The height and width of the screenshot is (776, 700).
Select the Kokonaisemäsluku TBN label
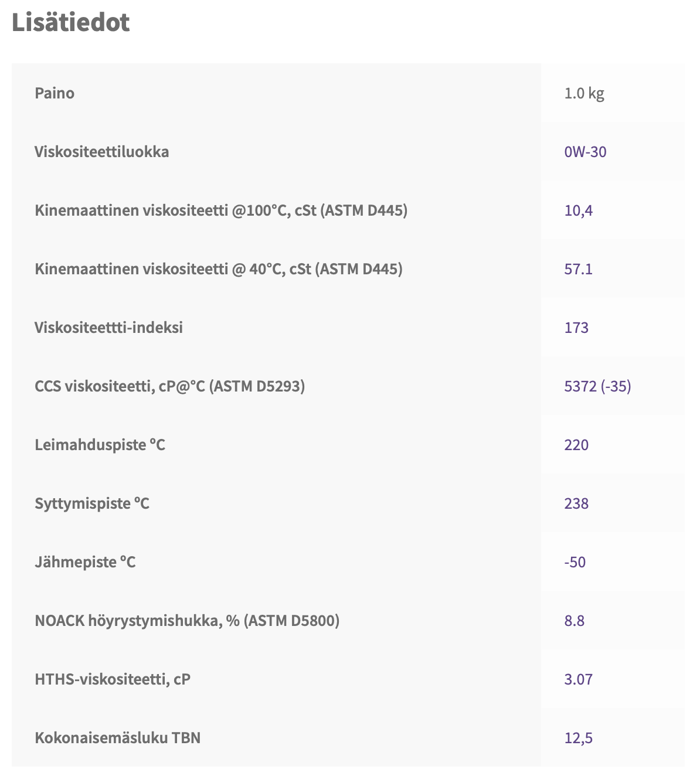117,738
